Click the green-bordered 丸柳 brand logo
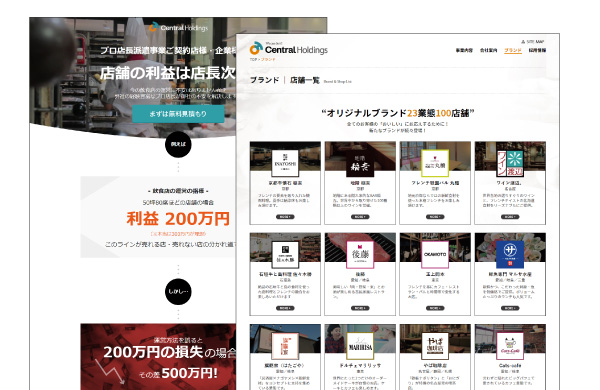The width and height of the screenshot is (600, 390). tap(435, 163)
